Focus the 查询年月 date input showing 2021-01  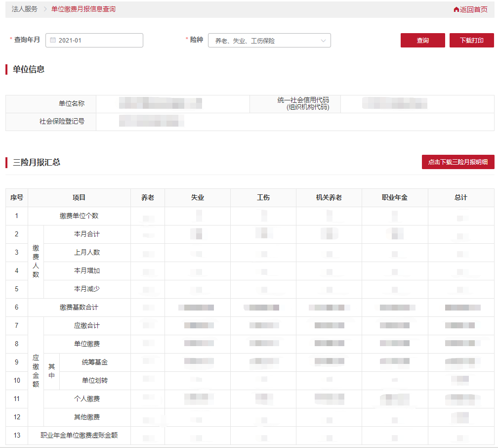(99, 41)
